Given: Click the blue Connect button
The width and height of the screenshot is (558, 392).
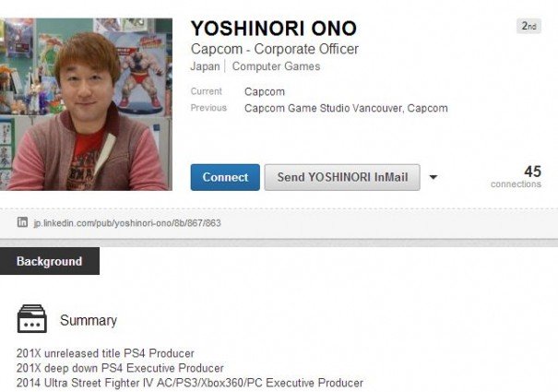Looking at the screenshot, I should pyautogui.click(x=225, y=177).
